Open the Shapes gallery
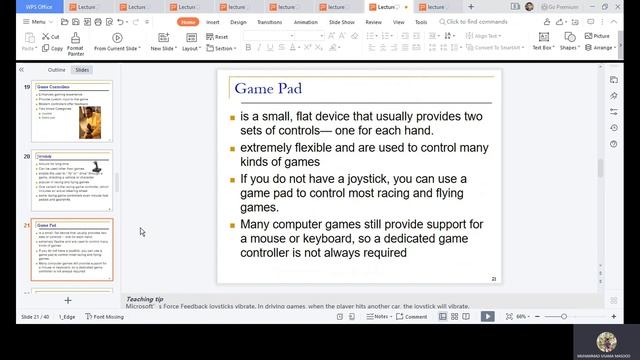Image resolution: width=640 pixels, height=360 pixels. tap(569, 41)
